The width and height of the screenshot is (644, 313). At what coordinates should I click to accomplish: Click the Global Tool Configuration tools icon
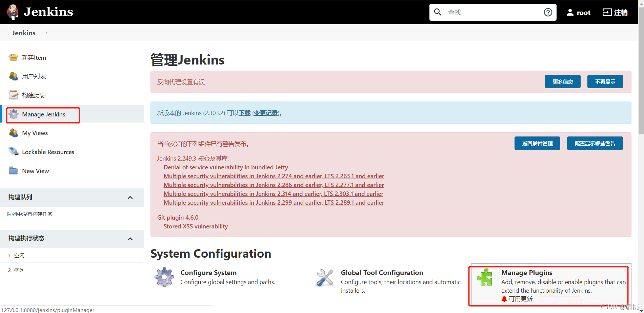[x=325, y=278]
